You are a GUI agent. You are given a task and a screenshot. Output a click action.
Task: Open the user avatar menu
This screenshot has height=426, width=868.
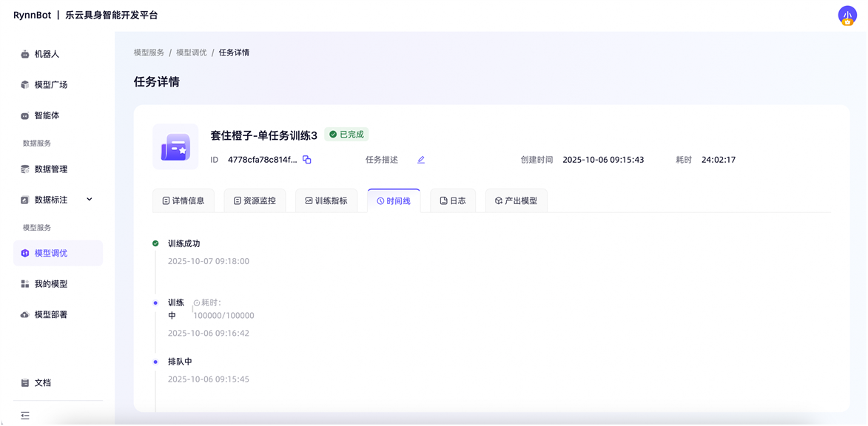847,16
